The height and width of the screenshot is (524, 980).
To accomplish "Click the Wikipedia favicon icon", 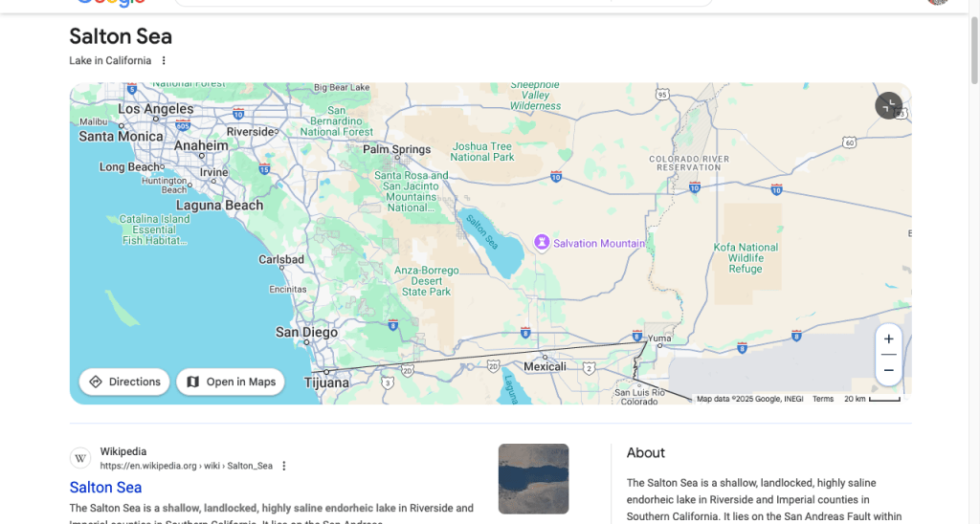I will (x=81, y=458).
